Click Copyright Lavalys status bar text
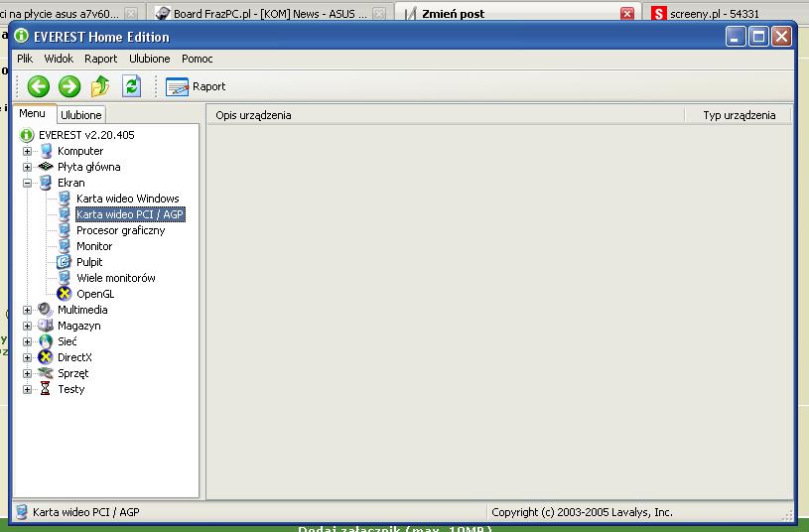The image size is (809, 532). coord(582,512)
